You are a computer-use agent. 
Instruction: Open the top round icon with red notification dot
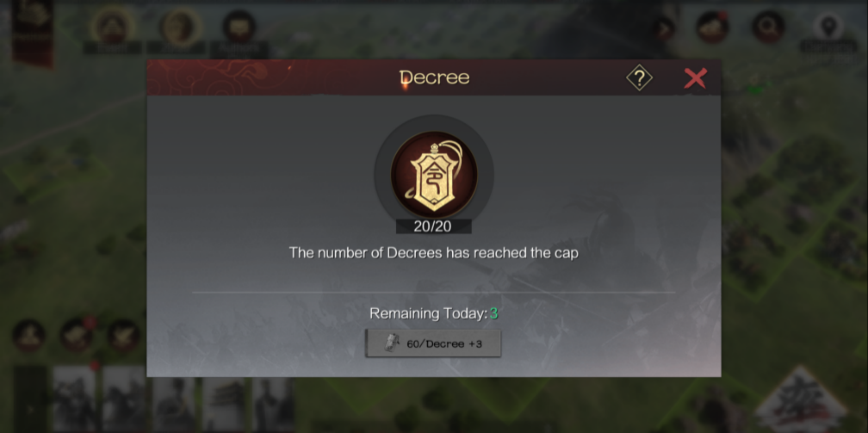coord(712,28)
